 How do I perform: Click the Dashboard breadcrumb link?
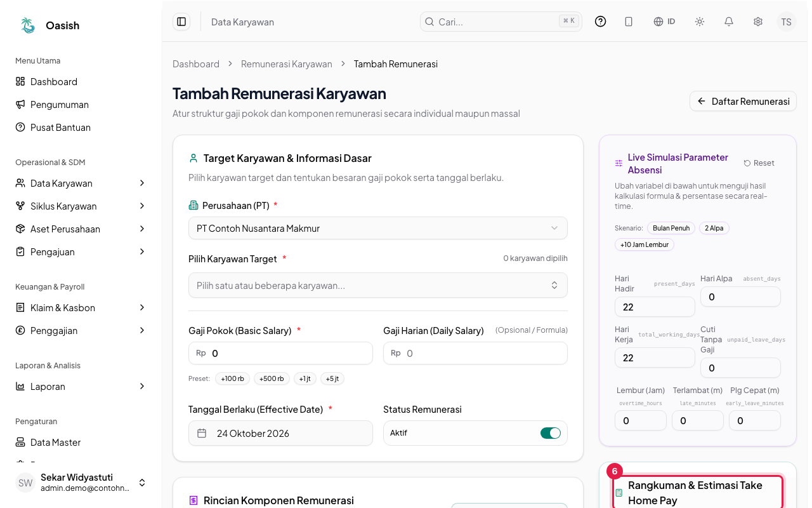pos(196,63)
